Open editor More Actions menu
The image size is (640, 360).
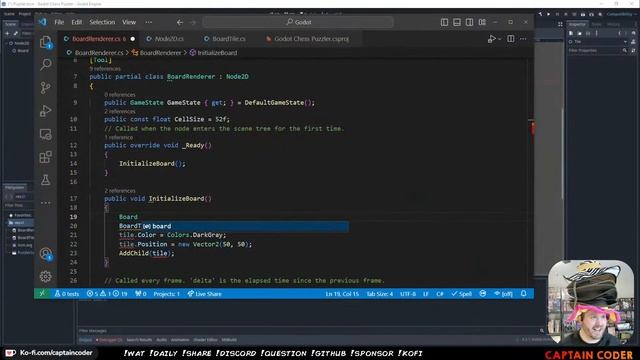tap(523, 39)
